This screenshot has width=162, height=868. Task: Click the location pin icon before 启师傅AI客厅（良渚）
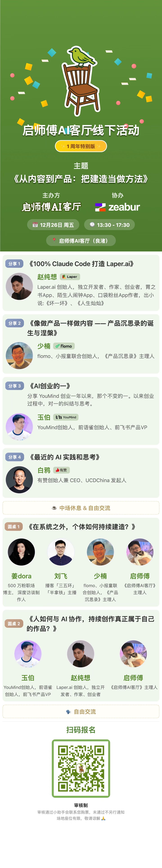tap(54, 240)
